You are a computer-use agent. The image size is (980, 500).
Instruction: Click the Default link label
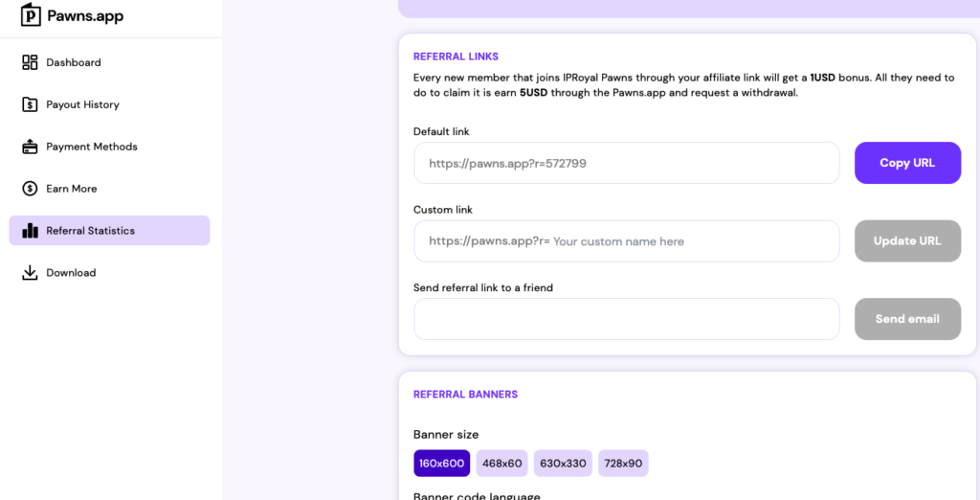[441, 131]
